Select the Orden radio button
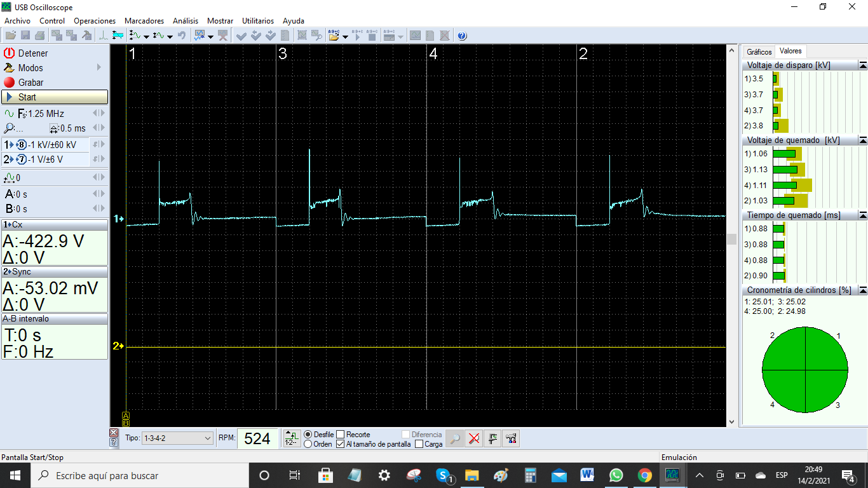 click(308, 444)
